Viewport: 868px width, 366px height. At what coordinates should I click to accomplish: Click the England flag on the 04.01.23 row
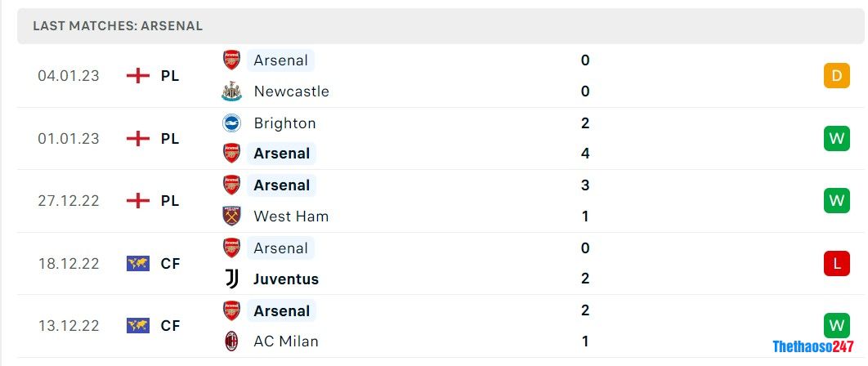pyautogui.click(x=138, y=76)
